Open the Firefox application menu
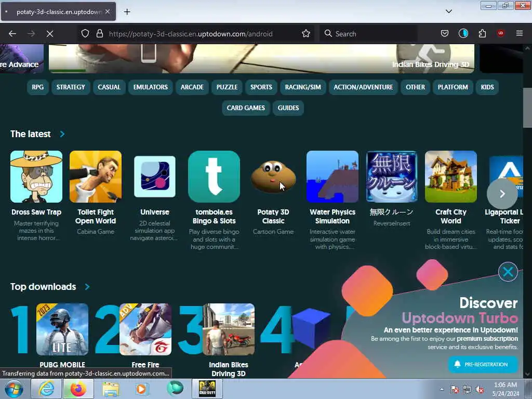The height and width of the screenshot is (399, 532). point(519,33)
